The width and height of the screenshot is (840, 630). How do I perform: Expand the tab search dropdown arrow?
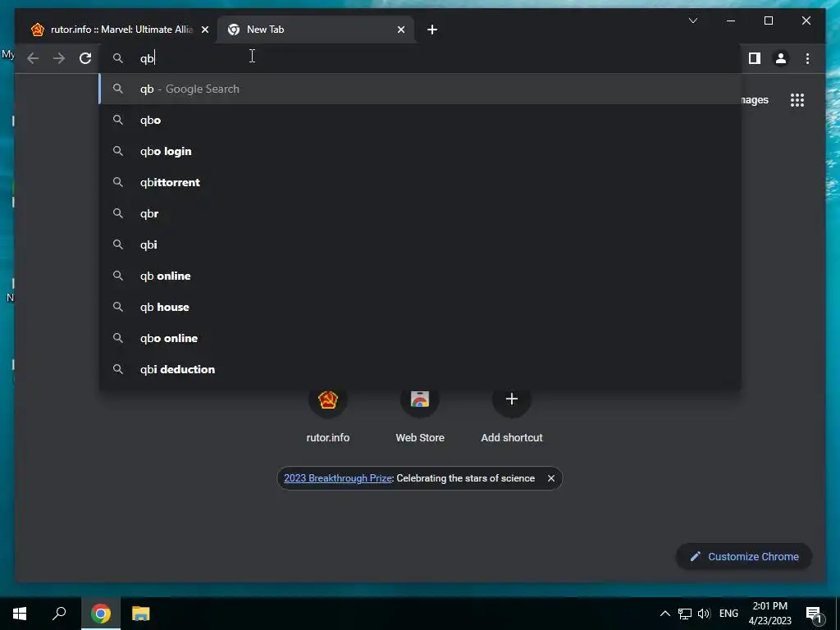tap(692, 21)
